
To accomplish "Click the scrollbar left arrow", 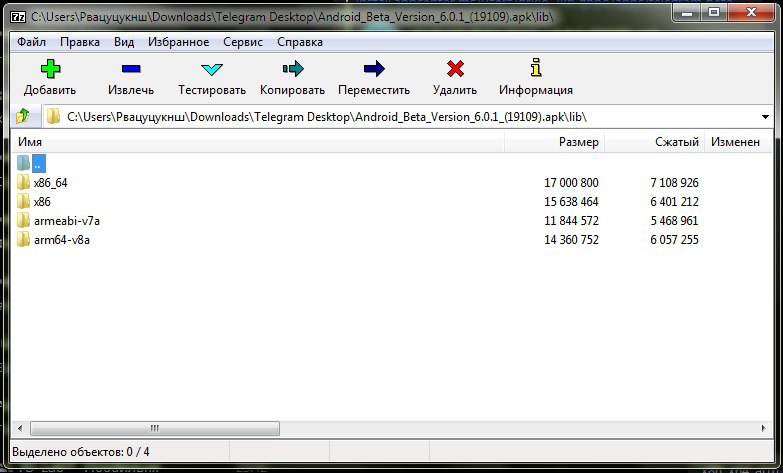I will click(20, 428).
